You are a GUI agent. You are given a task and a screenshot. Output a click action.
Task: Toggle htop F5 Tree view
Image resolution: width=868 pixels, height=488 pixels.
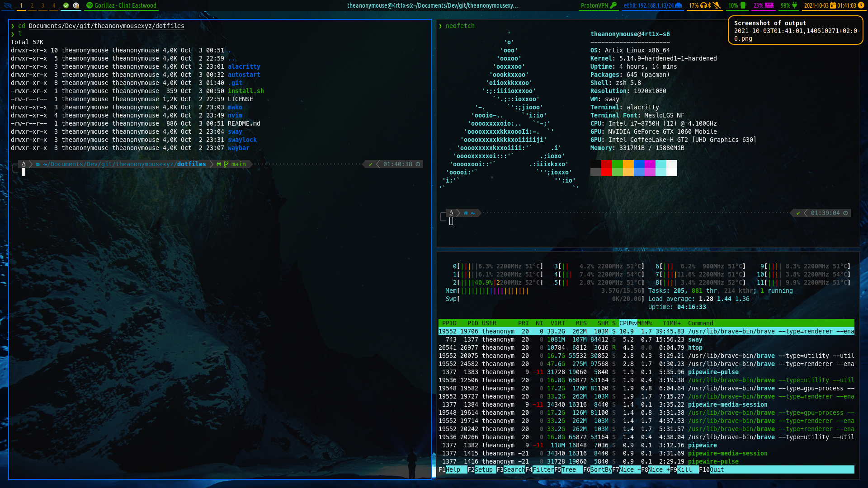(x=568, y=469)
